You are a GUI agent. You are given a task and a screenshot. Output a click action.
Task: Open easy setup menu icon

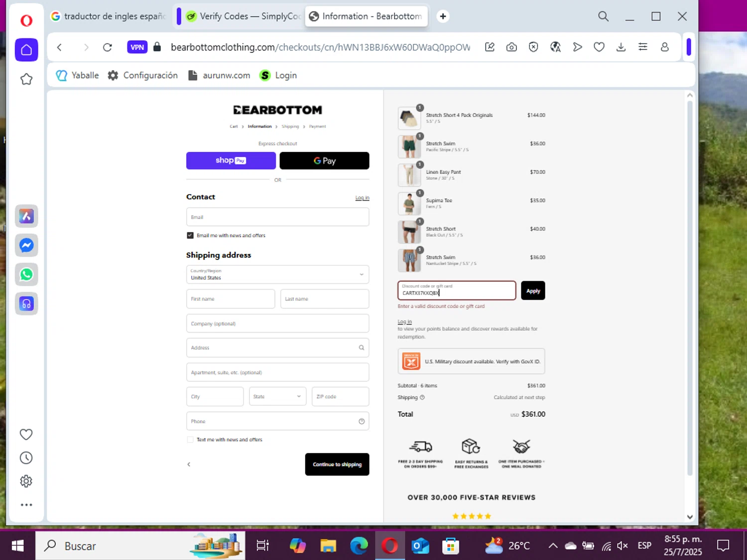643,47
